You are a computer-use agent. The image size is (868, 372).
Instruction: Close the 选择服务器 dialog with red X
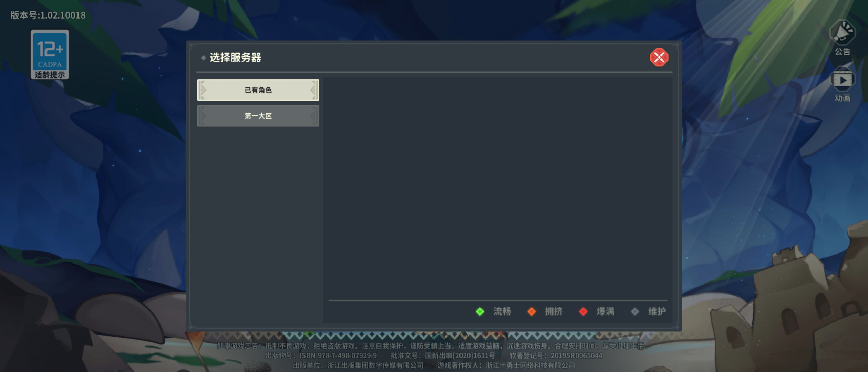659,57
